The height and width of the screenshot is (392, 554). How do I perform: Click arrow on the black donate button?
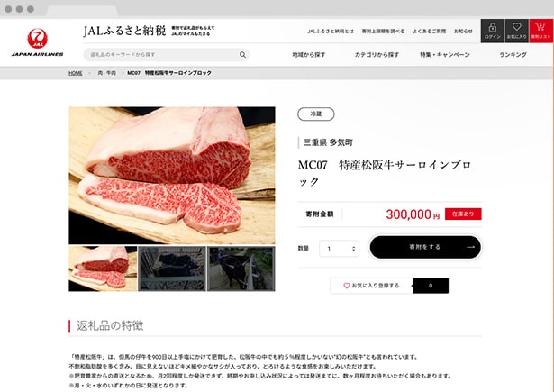[470, 247]
